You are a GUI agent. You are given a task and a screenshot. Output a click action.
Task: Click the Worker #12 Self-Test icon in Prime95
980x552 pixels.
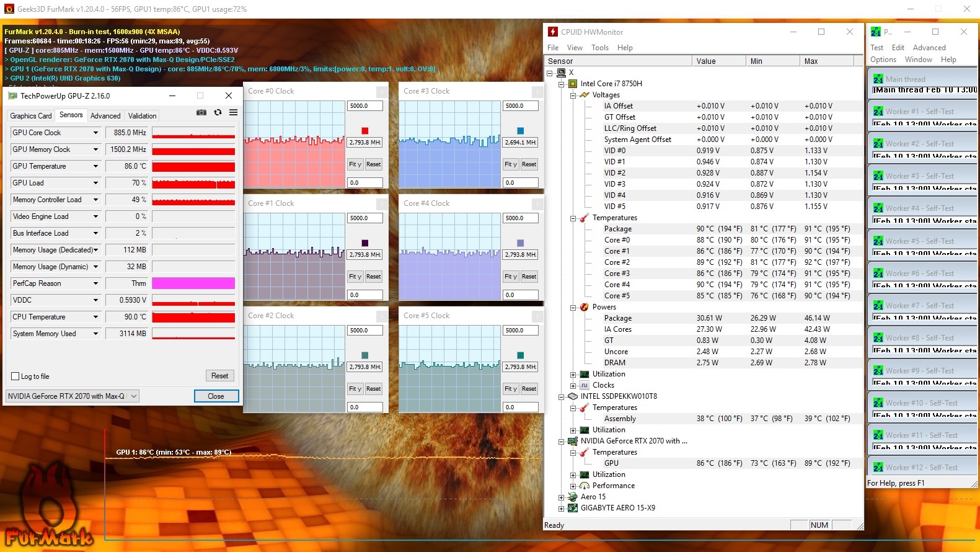(878, 467)
